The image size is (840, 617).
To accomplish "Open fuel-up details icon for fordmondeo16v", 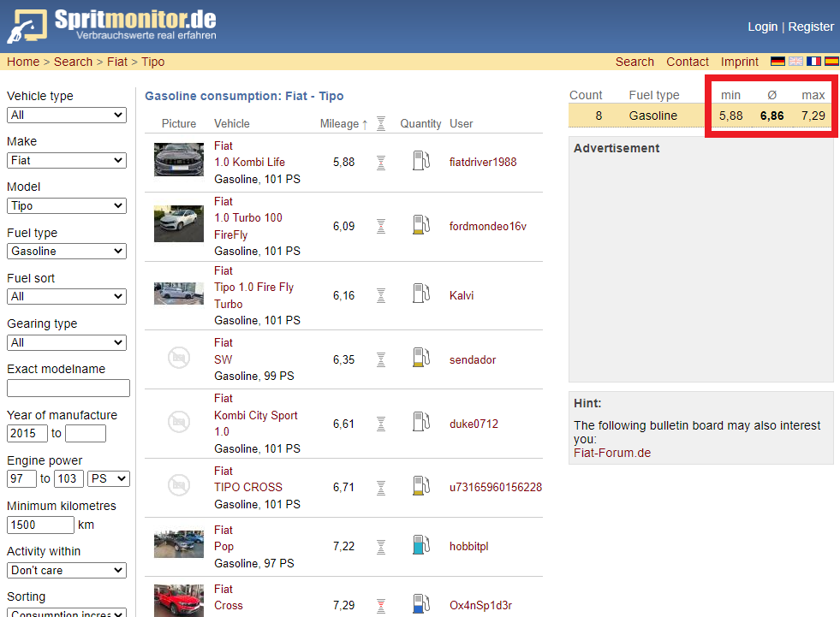I will pos(421,225).
